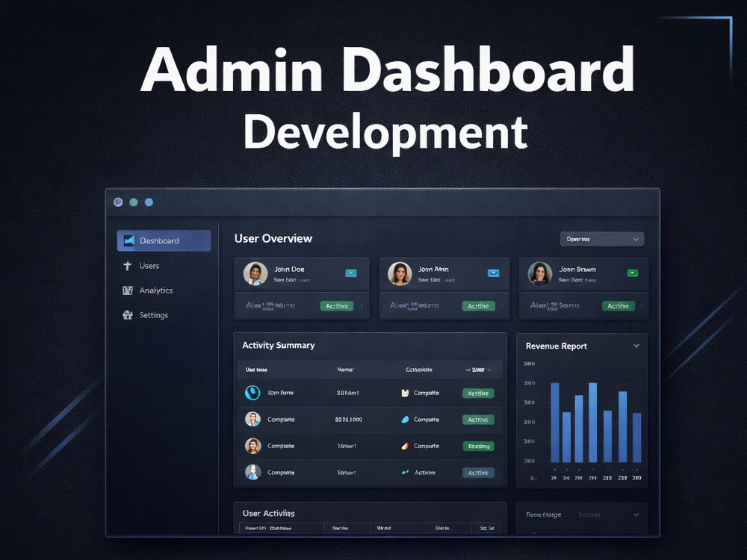The width and height of the screenshot is (747, 560).
Task: Click the green mail icon on third user card
Action: (633, 273)
